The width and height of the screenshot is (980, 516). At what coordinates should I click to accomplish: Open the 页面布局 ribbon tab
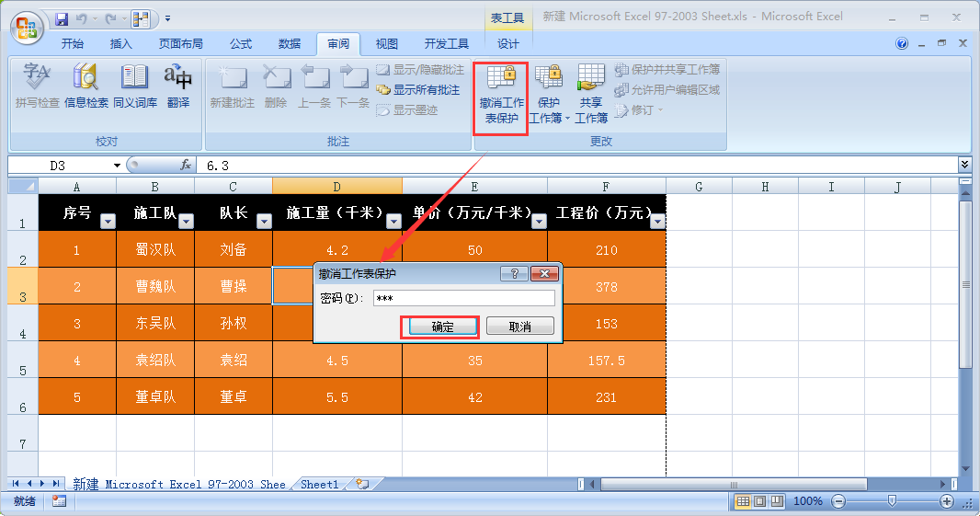click(180, 44)
